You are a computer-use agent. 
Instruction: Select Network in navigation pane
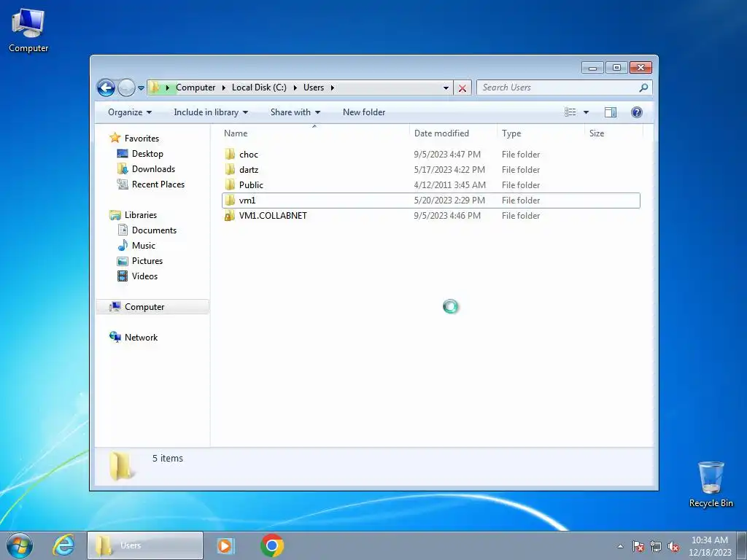pyautogui.click(x=141, y=337)
